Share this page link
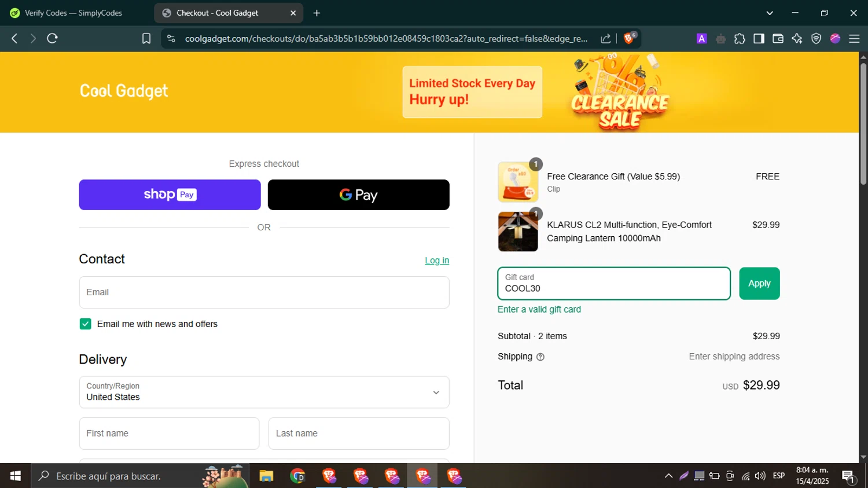This screenshot has height=488, width=868. point(606,38)
